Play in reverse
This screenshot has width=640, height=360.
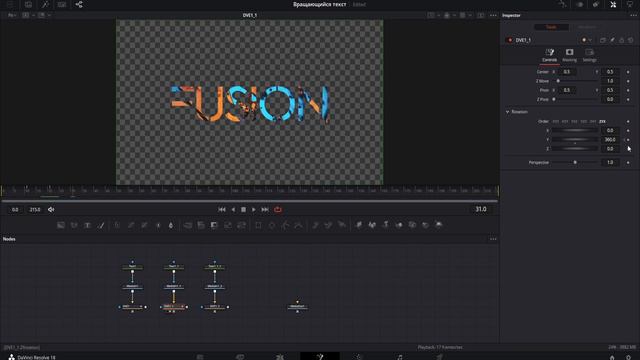[x=233, y=209]
